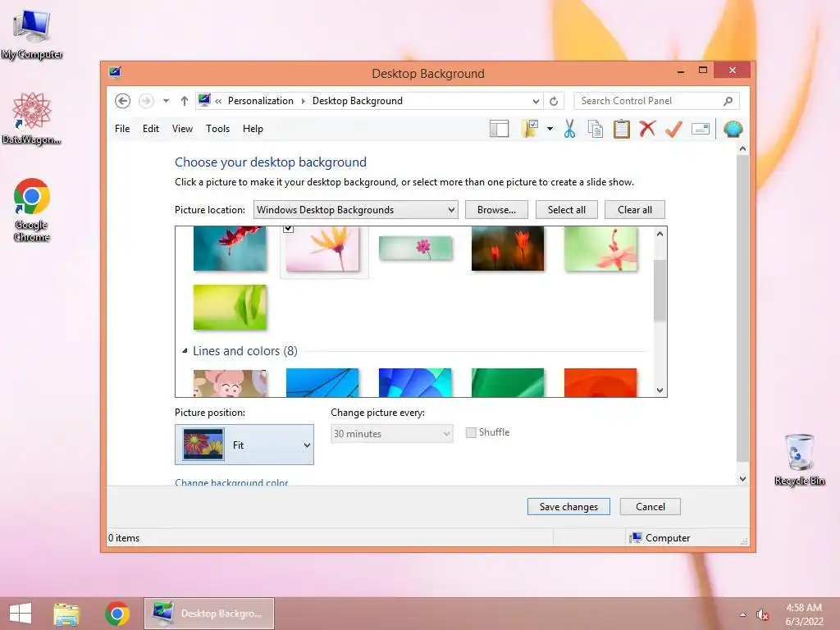Screen dimensions: 840x630
Task: Click the Forward navigation arrow
Action: pyautogui.click(x=146, y=101)
